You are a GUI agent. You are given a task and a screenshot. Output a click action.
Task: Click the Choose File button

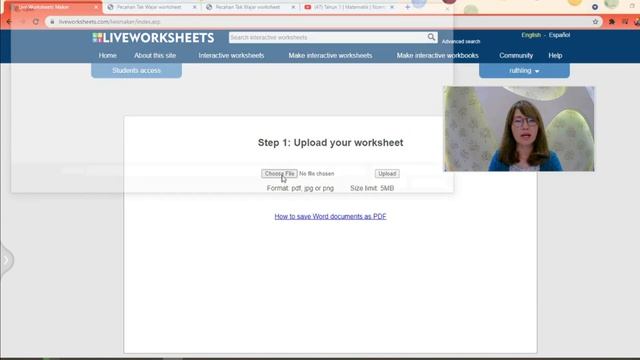pos(280,173)
